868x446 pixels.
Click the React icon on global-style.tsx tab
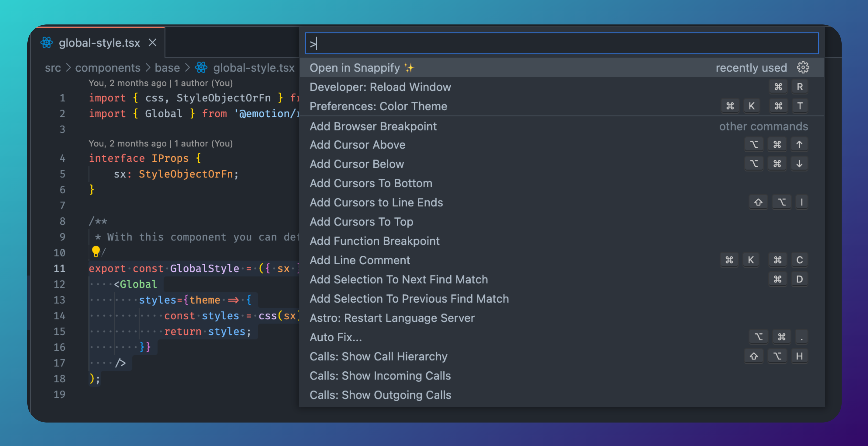click(x=46, y=43)
